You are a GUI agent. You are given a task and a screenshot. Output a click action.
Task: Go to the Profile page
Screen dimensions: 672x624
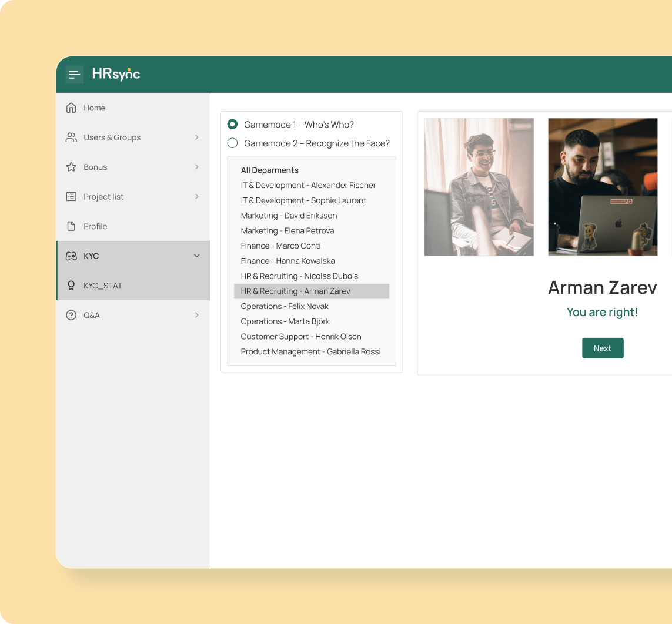(133, 226)
